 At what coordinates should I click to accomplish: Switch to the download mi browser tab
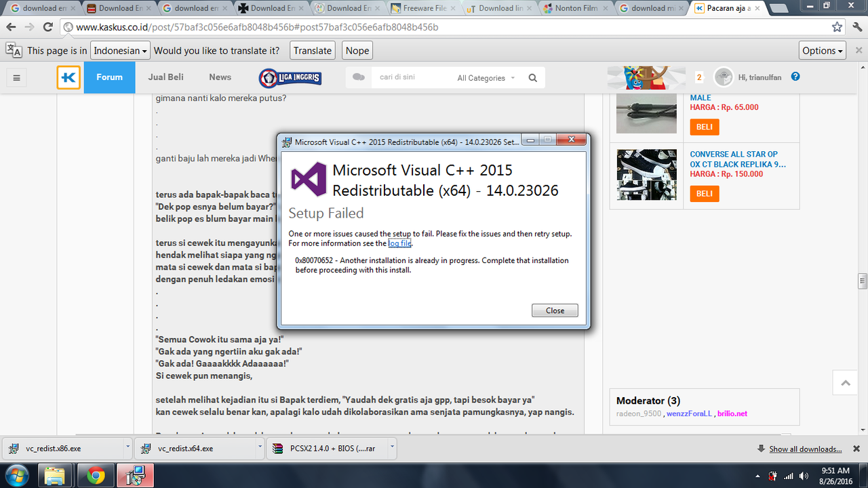pyautogui.click(x=651, y=8)
